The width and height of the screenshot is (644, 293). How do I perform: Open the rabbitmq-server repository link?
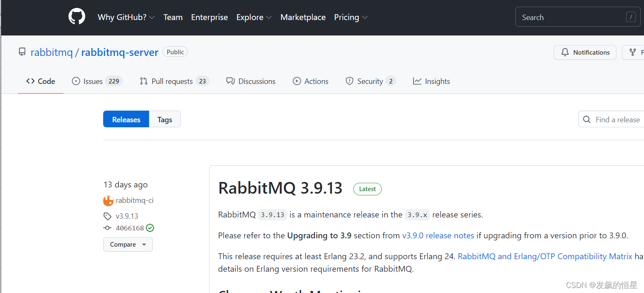point(120,52)
